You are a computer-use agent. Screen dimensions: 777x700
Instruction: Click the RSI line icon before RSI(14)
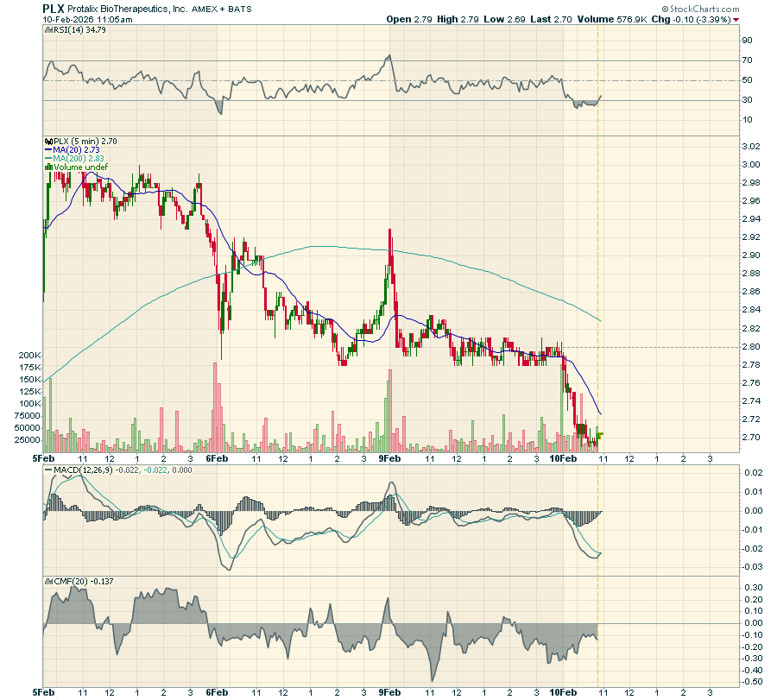click(x=48, y=29)
